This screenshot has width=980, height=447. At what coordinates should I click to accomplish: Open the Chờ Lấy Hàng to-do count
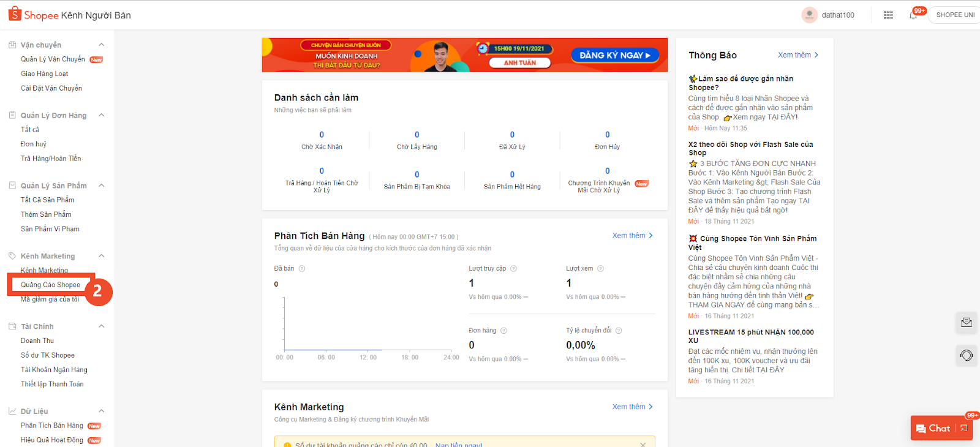tap(417, 140)
